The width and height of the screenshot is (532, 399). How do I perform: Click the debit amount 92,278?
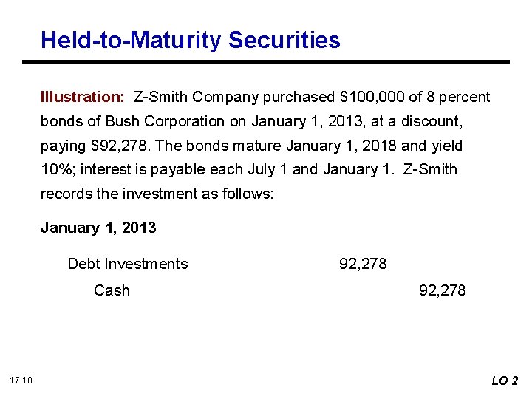pos(363,264)
